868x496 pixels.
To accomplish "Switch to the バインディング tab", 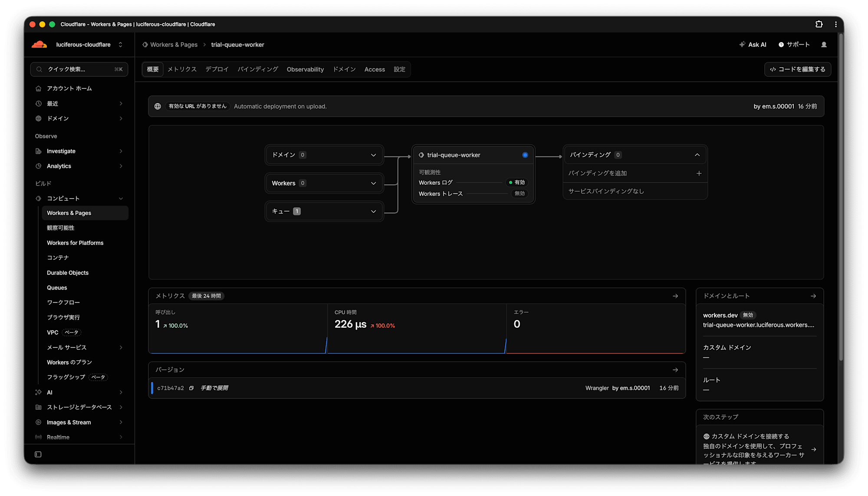I will coord(258,69).
